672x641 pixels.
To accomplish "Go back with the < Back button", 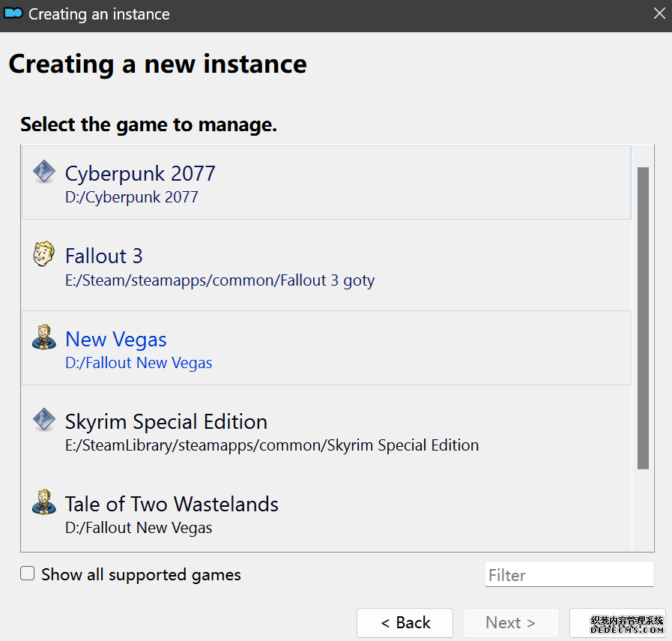I will pos(405,623).
